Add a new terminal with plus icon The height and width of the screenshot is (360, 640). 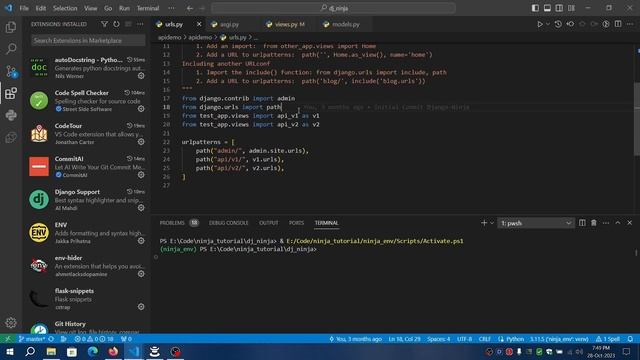click(x=484, y=223)
